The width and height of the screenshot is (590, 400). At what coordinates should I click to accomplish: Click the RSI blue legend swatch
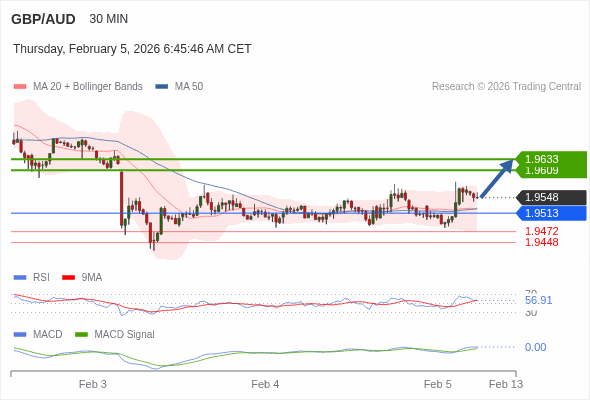click(x=20, y=278)
